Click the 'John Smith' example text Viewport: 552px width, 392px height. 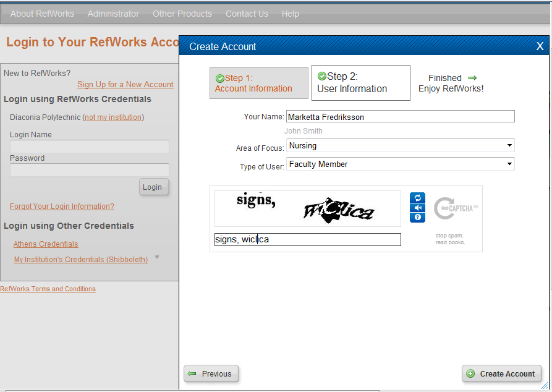[x=304, y=131]
